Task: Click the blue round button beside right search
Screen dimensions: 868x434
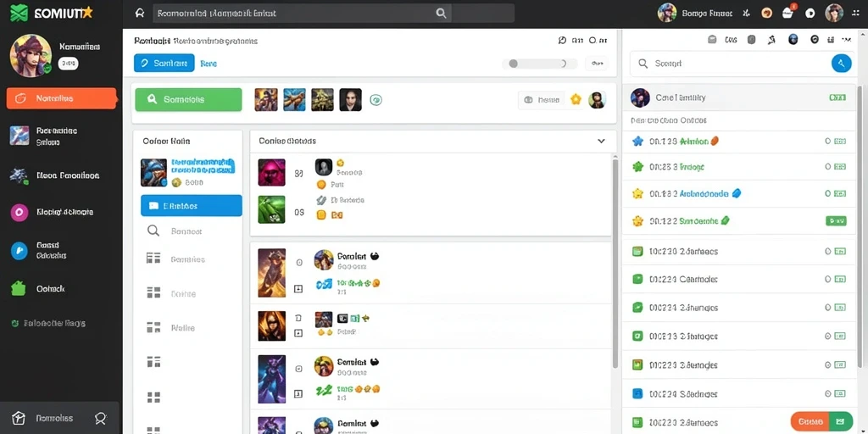Action: pyautogui.click(x=841, y=64)
